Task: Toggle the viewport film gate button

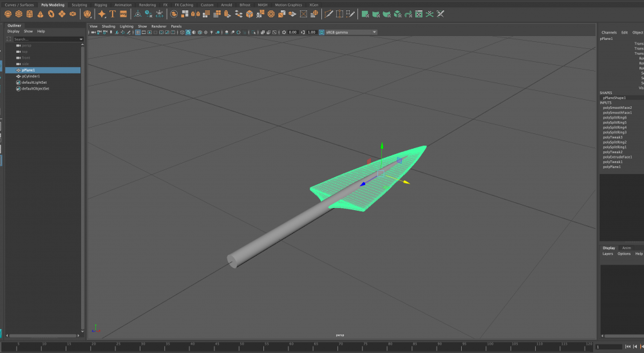Action: (144, 32)
